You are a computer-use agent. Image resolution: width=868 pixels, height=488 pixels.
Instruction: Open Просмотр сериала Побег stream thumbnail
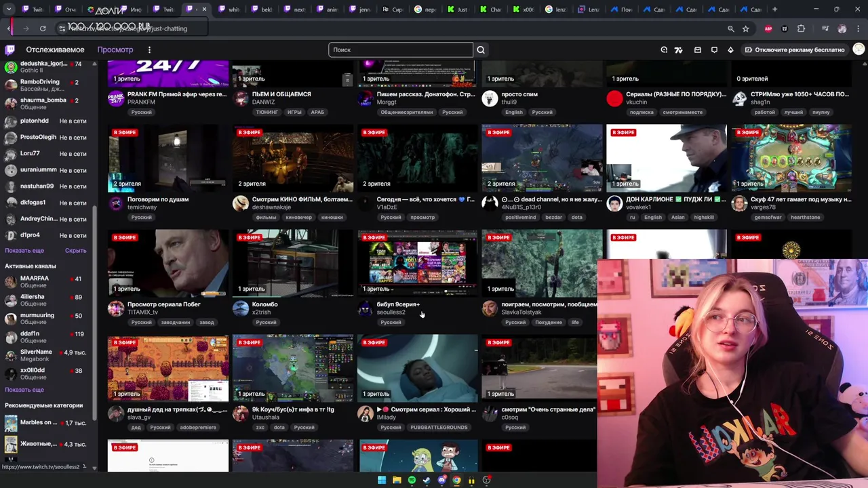(168, 263)
